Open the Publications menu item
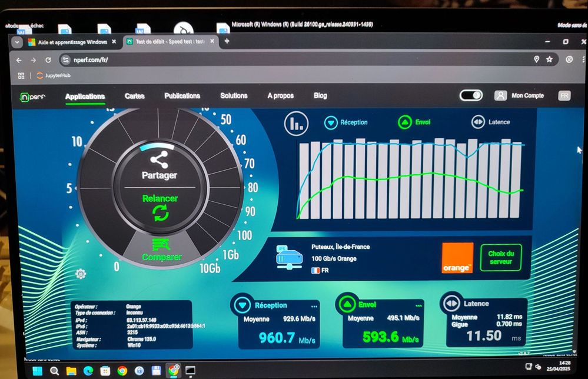Viewport: 588px width, 379px height. tap(182, 96)
